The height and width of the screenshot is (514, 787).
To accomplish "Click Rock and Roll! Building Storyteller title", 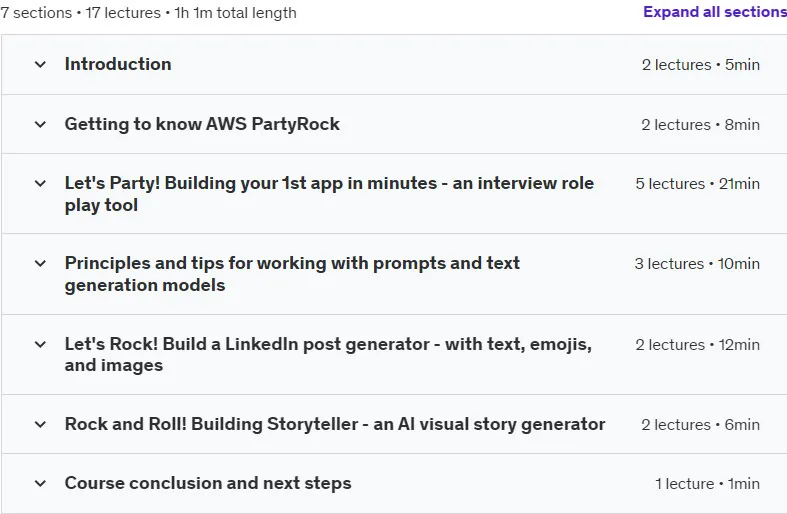I will (335, 424).
